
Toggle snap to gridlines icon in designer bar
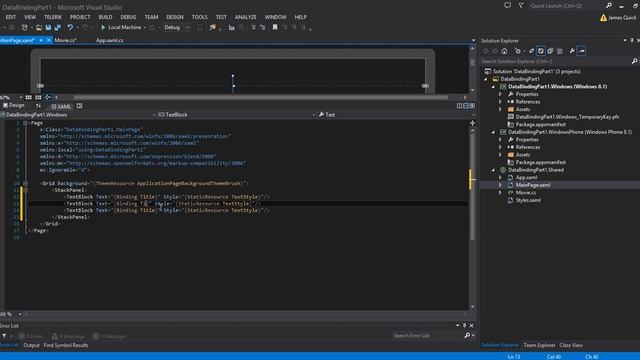click(x=38, y=97)
